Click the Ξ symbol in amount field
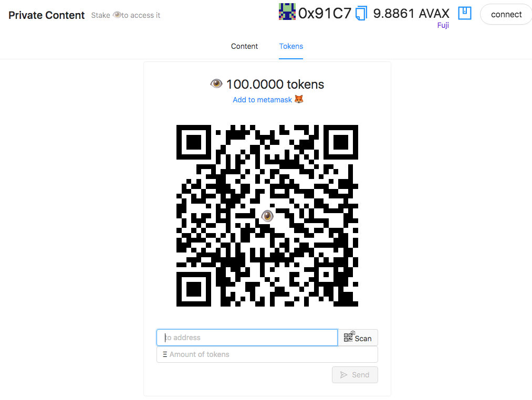 pos(165,354)
